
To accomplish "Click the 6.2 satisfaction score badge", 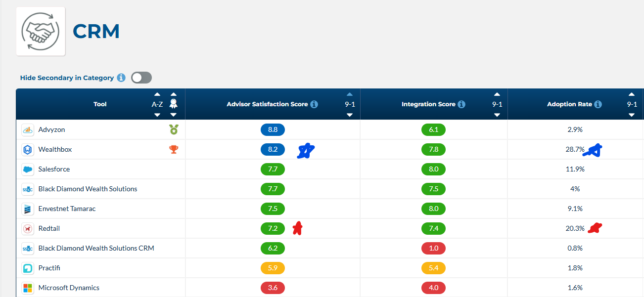I will click(x=273, y=248).
